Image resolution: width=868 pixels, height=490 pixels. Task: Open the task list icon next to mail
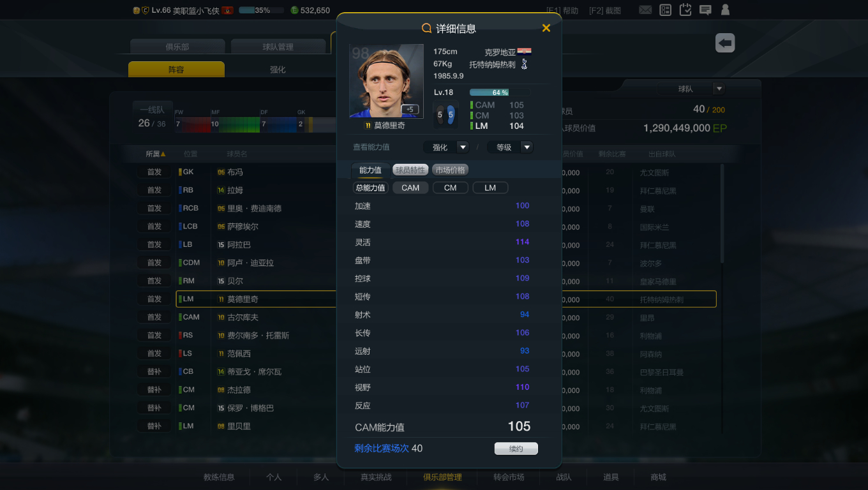pos(666,10)
